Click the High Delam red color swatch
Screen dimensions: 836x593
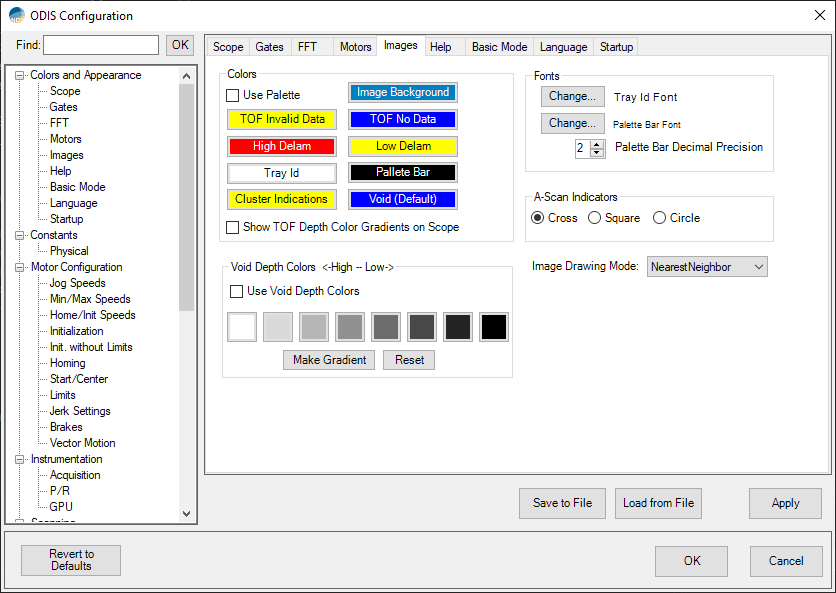(x=282, y=146)
